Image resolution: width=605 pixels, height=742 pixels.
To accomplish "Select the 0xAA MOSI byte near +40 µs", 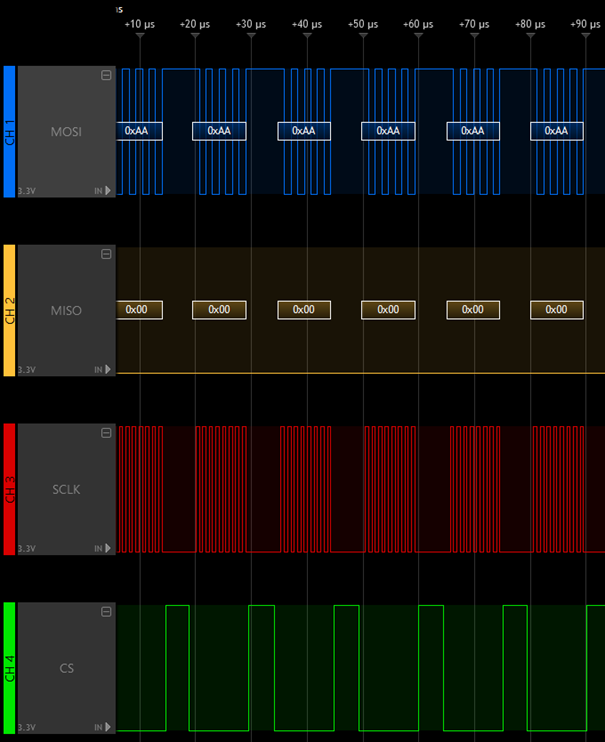I will [x=304, y=131].
